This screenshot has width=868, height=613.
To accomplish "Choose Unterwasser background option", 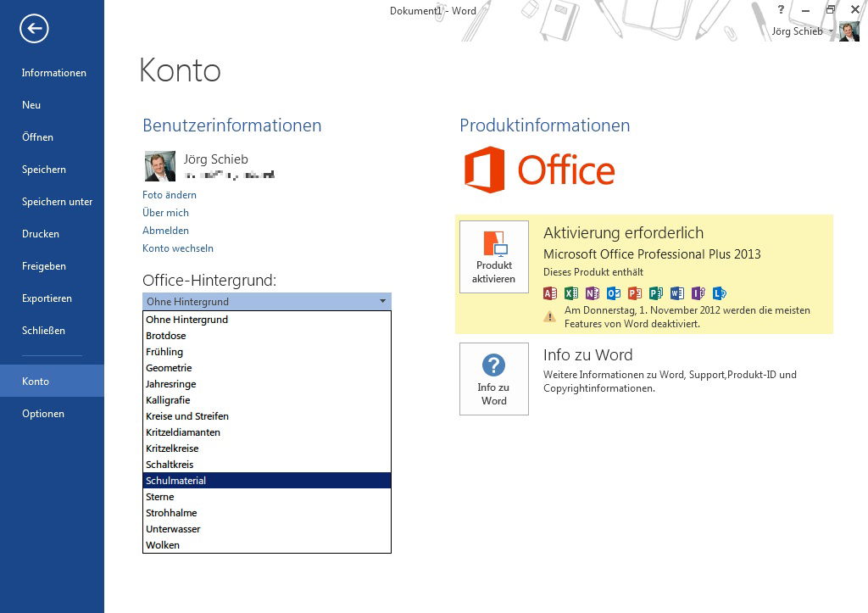I will point(267,529).
